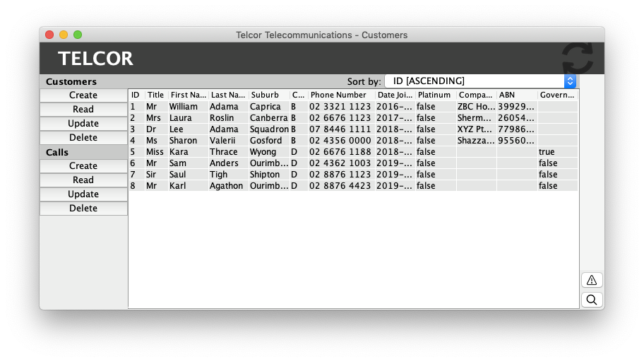Click Delete under the Customers section
The width and height of the screenshot is (644, 362).
pyautogui.click(x=83, y=137)
